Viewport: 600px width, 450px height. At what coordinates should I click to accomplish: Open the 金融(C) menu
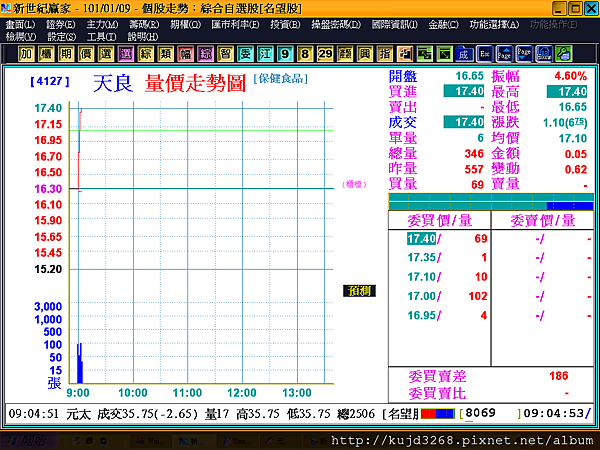pos(443,25)
